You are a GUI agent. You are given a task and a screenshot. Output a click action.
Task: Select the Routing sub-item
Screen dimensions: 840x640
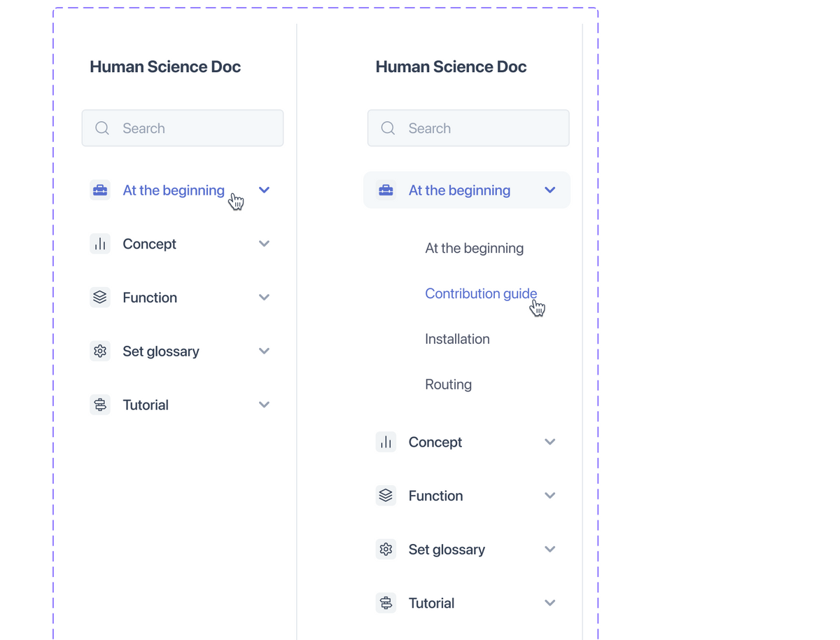(448, 384)
